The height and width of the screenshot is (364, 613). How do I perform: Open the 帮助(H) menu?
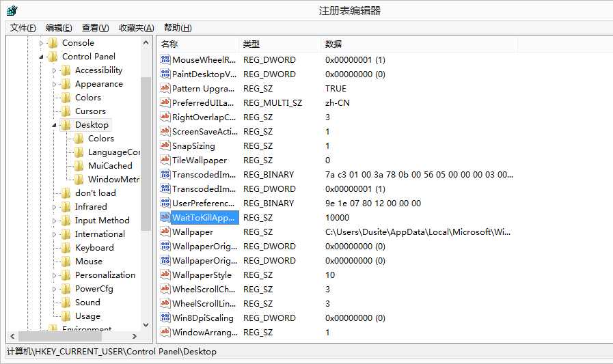178,28
